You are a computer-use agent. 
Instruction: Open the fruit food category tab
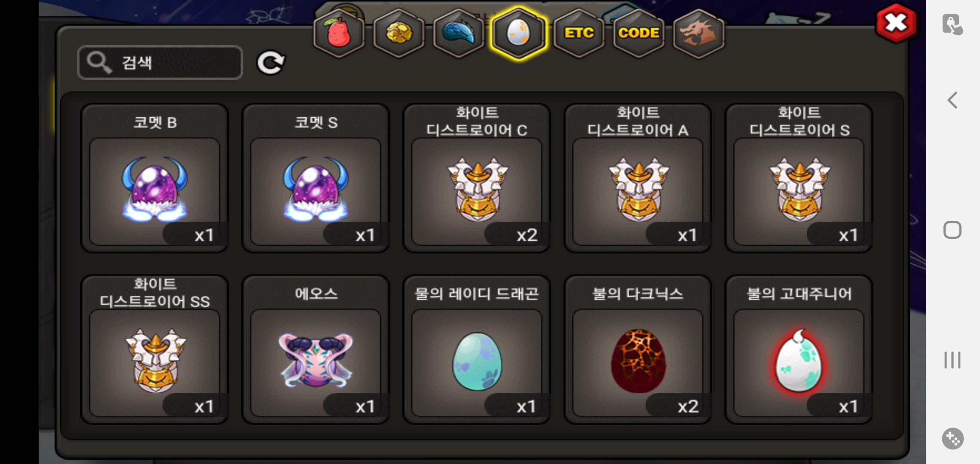click(339, 34)
